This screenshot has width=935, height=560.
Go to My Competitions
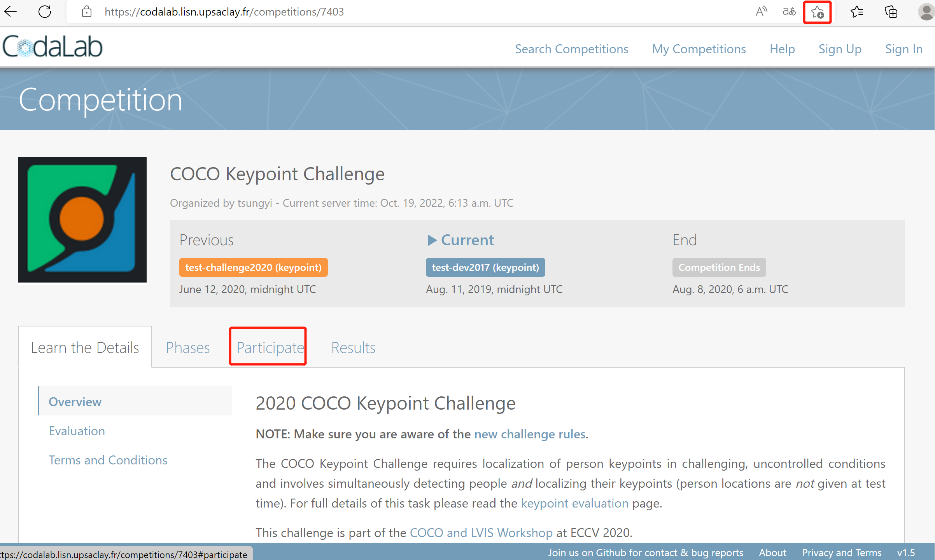699,49
